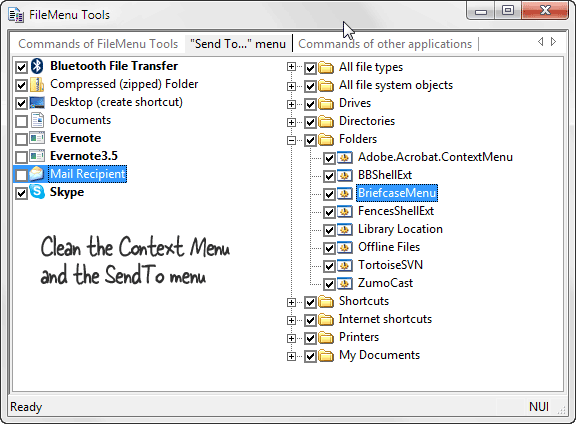
Task: Click the Compressed (zipped) Folder icon
Action: pos(37,85)
